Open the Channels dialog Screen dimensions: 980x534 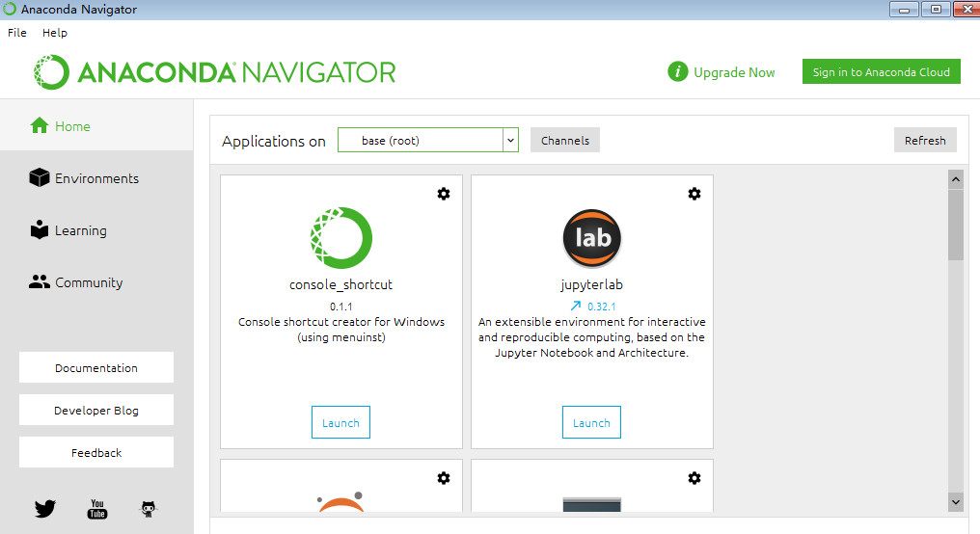pyautogui.click(x=565, y=140)
